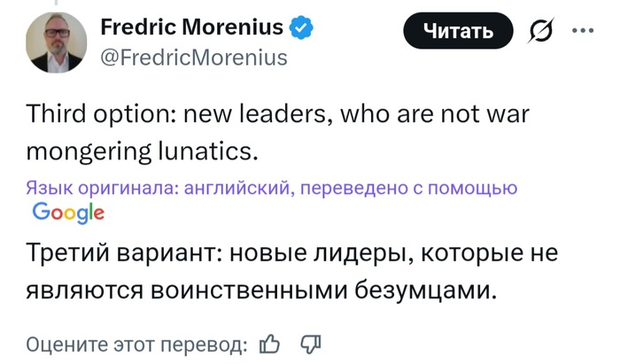Click the translated line 'Третий вариант'
The image size is (620, 364).
tap(293, 253)
